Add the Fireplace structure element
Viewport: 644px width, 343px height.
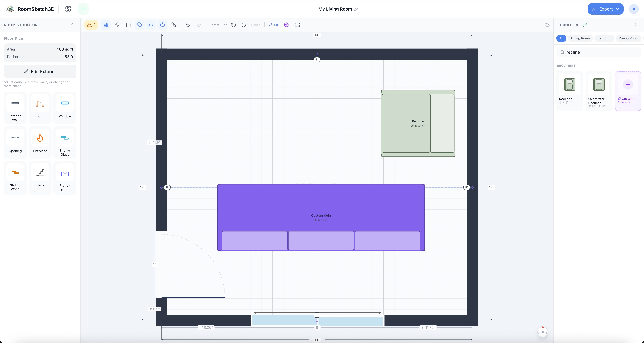pyautogui.click(x=40, y=142)
